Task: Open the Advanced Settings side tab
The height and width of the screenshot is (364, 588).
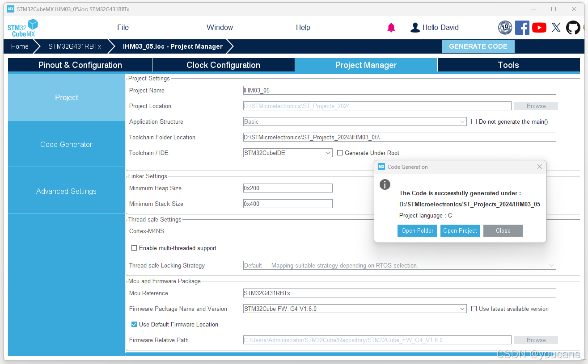Action: click(x=66, y=191)
